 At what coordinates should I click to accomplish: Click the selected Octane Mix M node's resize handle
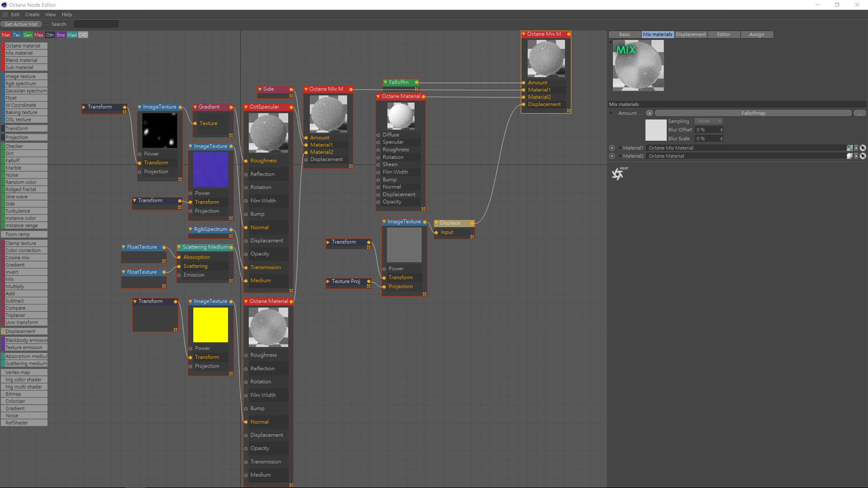pyautogui.click(x=569, y=111)
